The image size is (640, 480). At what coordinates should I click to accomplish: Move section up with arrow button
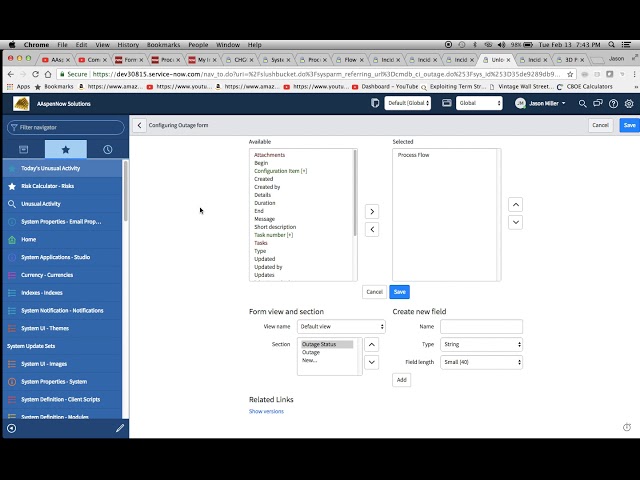click(x=371, y=344)
